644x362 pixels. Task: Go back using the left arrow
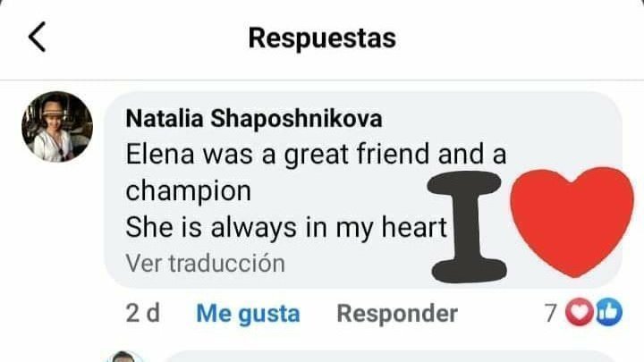pyautogui.click(x=37, y=37)
